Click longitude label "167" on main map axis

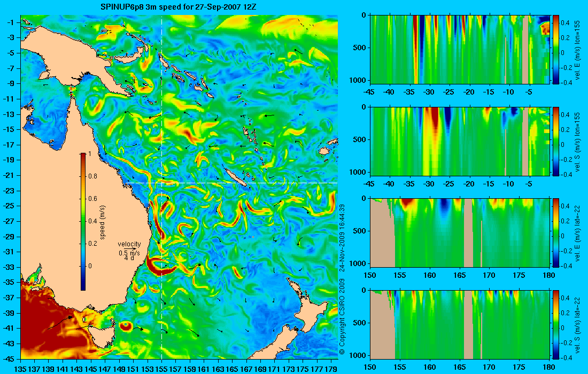coord(246,370)
